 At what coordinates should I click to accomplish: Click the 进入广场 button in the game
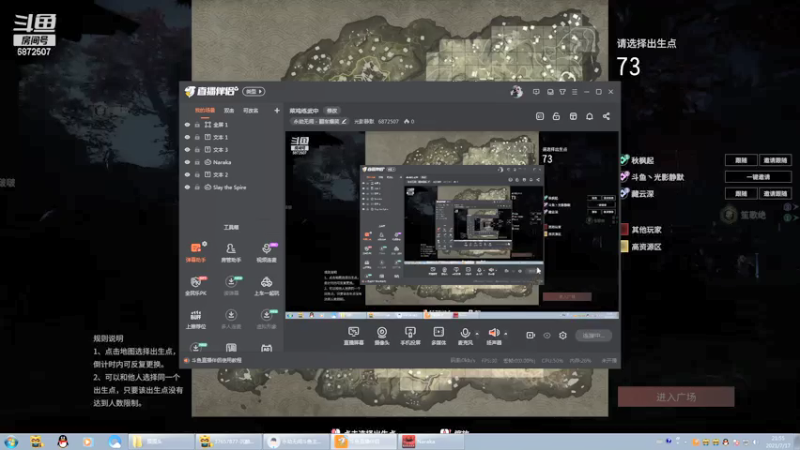(x=676, y=397)
